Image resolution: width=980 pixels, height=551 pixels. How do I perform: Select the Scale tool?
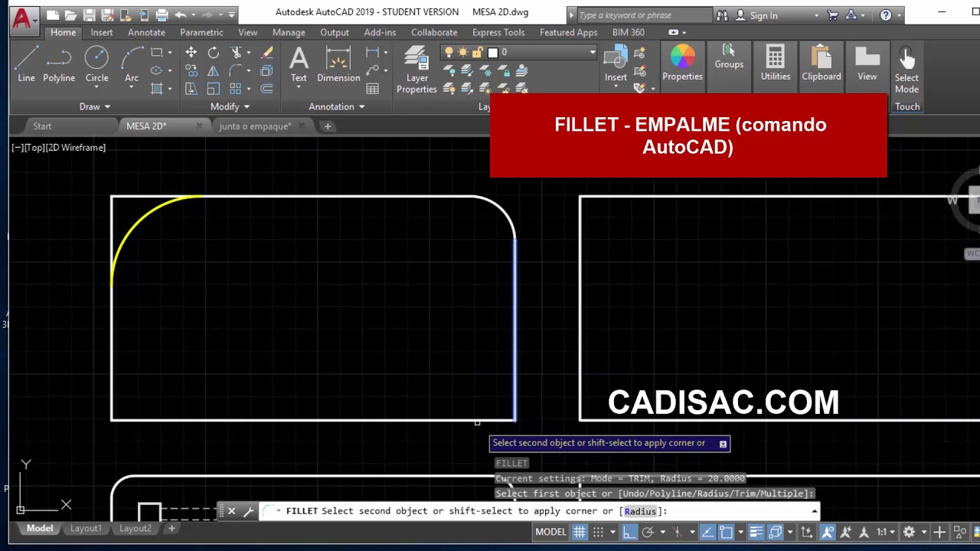tap(214, 89)
